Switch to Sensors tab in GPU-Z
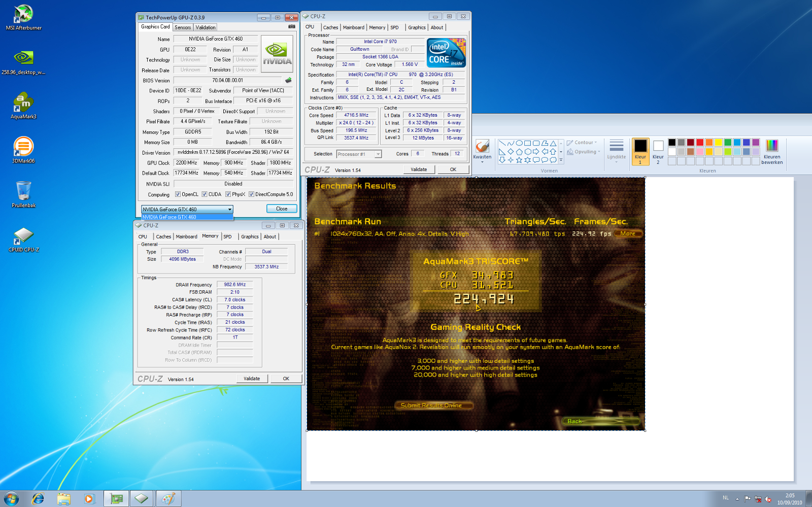Screen dimensions: 812x507 183,27
